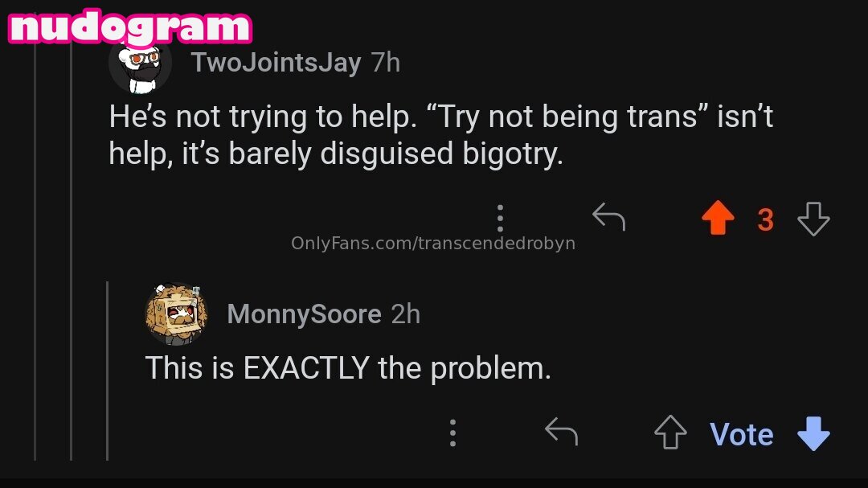Click the Vote label on MonnySoore's comment
Viewport: 868px width, 488px height.
(x=742, y=434)
